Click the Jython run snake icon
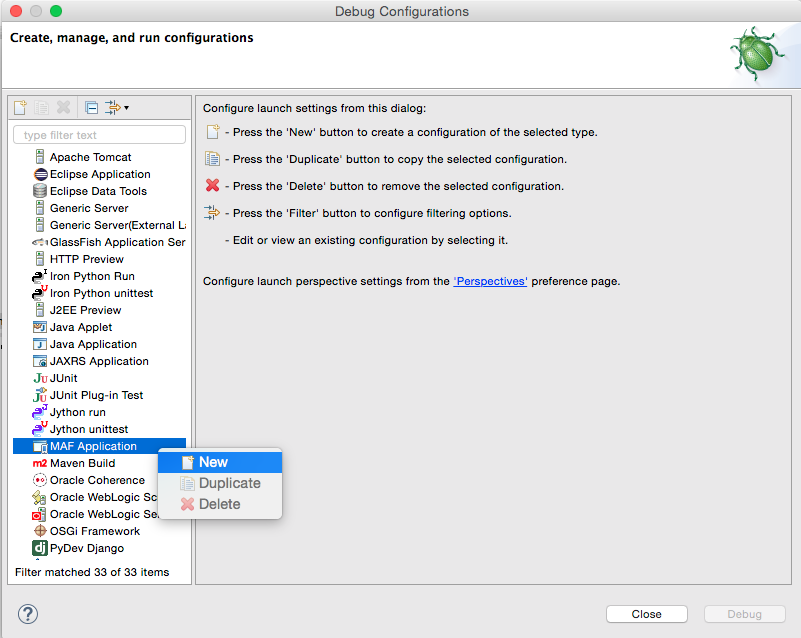 (39, 412)
